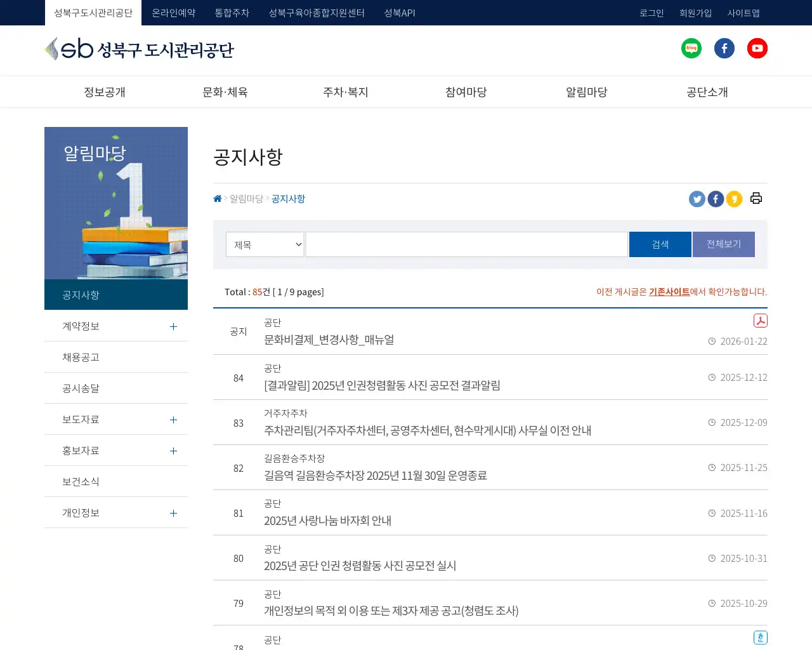Click the search keyword input field
The height and width of the screenshot is (650, 812).
[x=466, y=244]
